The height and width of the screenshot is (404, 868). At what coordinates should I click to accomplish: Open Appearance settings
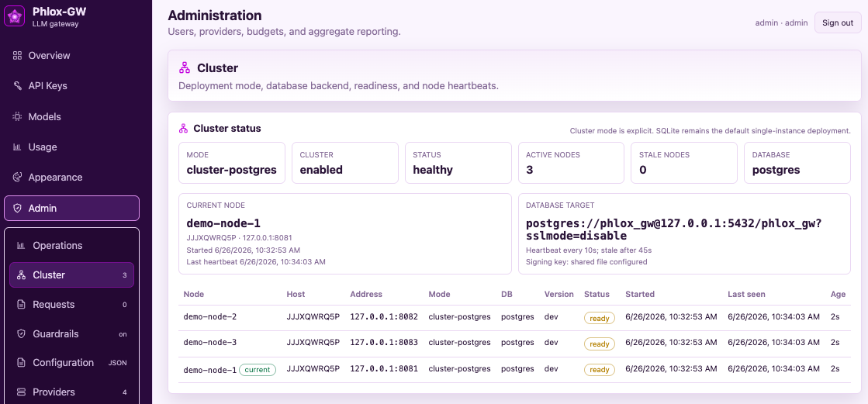pos(72,177)
